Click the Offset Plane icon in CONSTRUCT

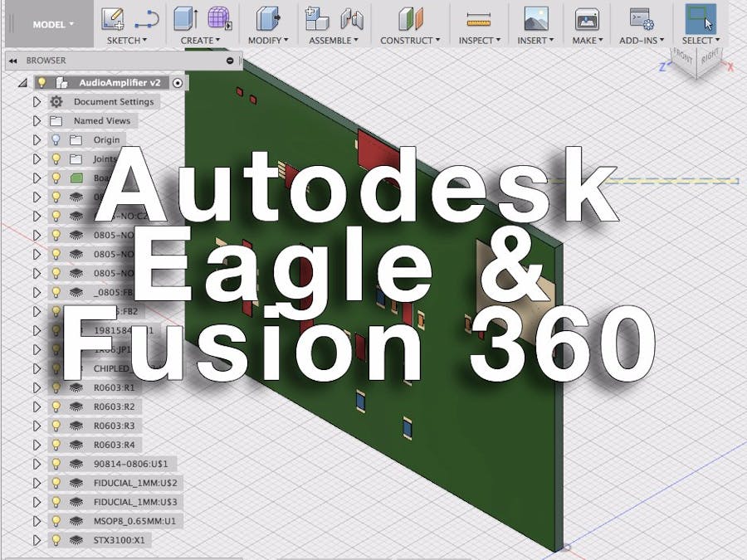pyautogui.click(x=410, y=19)
